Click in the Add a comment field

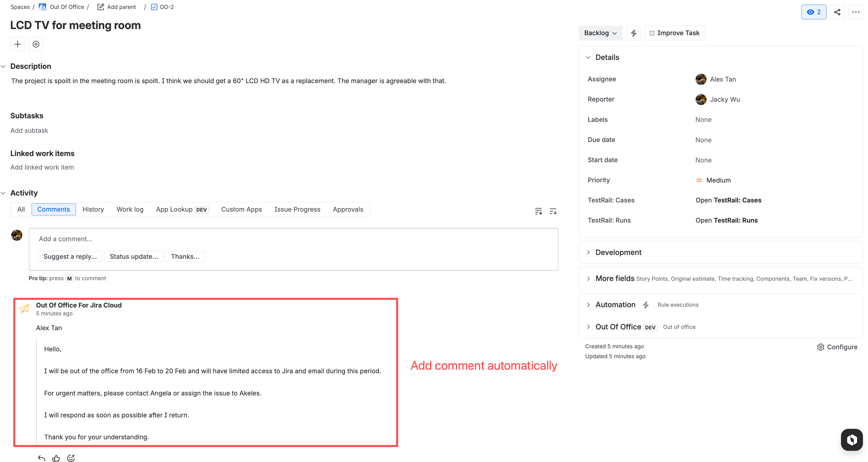(293, 239)
